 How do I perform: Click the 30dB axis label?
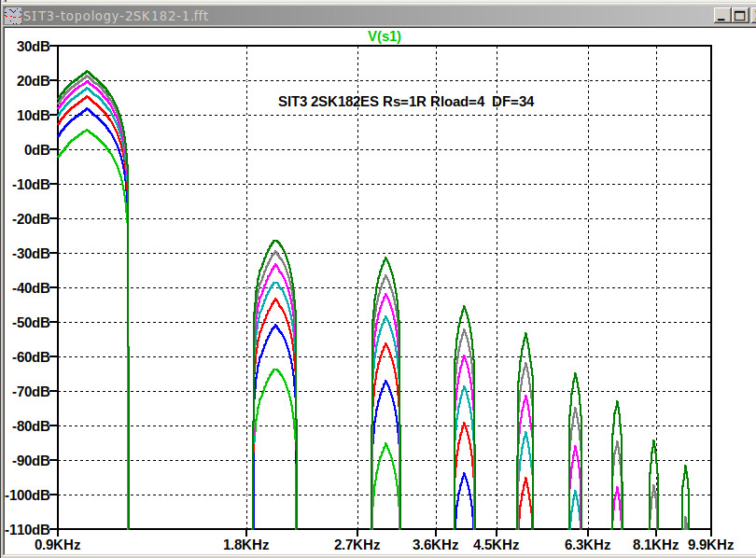point(34,47)
